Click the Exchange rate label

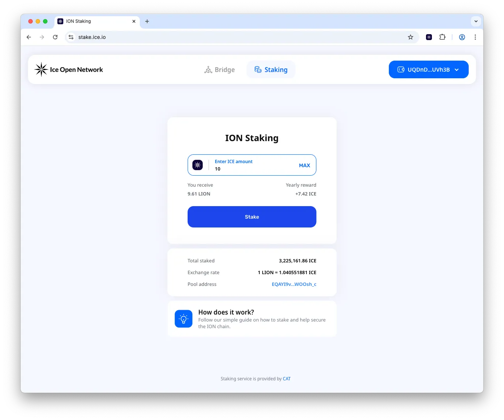click(x=203, y=272)
